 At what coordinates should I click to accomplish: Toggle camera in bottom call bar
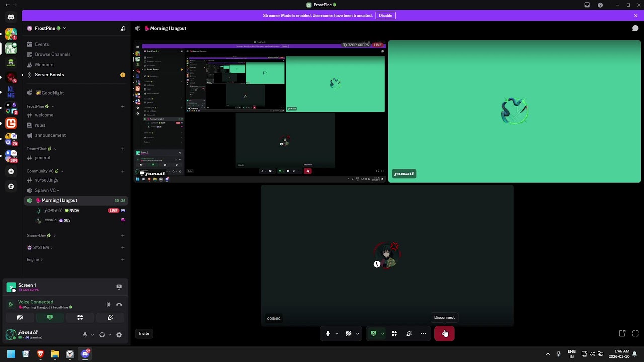(x=348, y=333)
